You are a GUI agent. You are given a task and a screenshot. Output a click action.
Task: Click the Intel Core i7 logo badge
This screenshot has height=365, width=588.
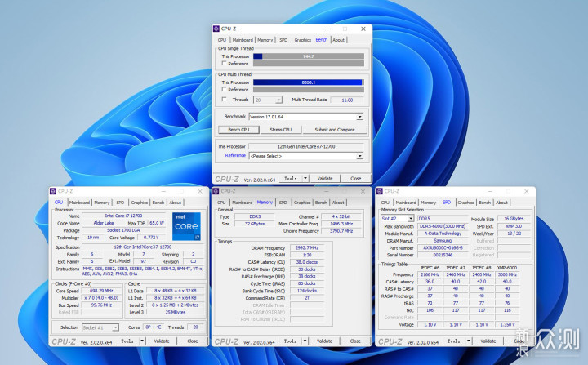(x=186, y=226)
